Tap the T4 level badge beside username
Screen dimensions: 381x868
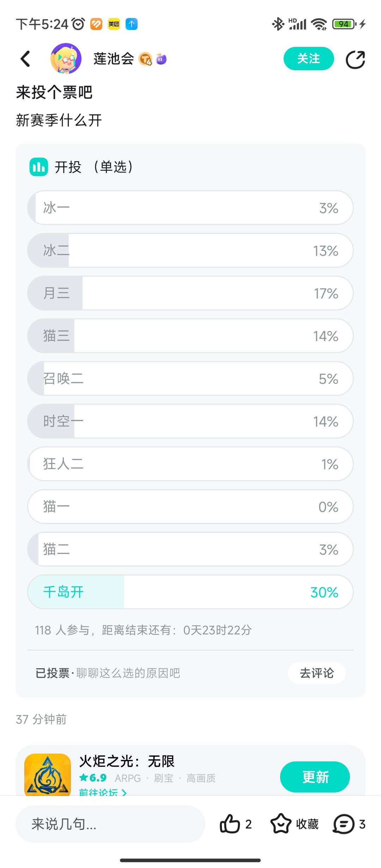pos(145,59)
